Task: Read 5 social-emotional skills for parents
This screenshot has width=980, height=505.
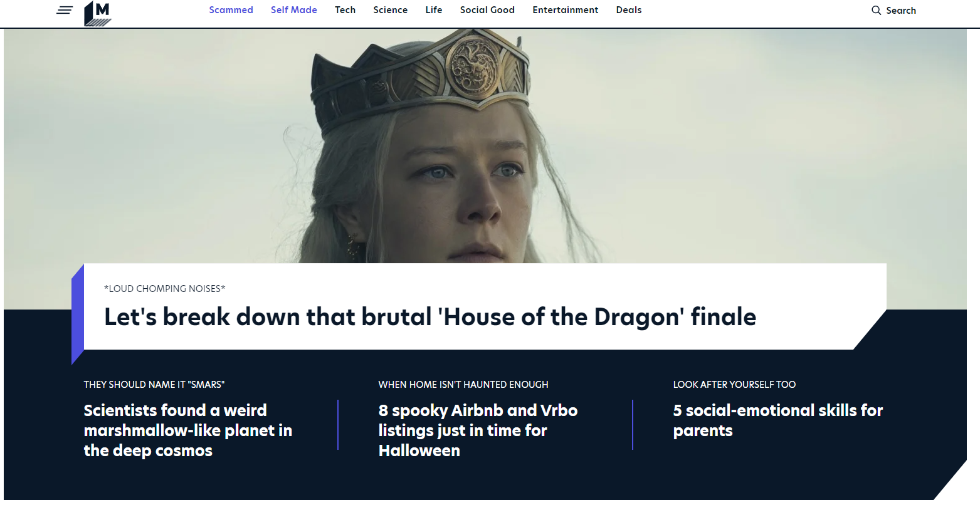Action: [x=777, y=420]
